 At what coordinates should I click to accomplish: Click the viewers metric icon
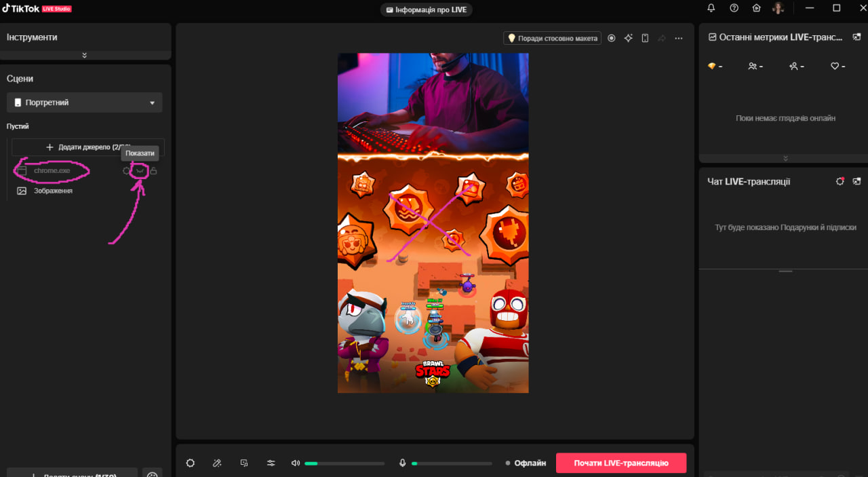752,66
